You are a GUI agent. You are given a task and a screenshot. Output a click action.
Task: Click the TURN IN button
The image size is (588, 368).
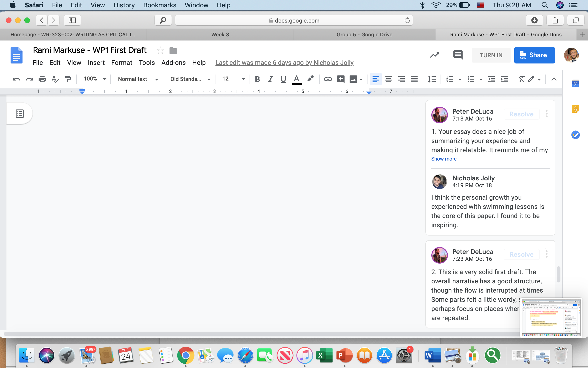[x=491, y=55]
